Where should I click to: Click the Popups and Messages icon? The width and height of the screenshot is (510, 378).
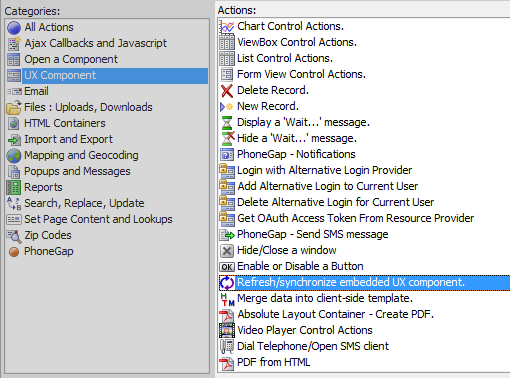click(x=14, y=172)
